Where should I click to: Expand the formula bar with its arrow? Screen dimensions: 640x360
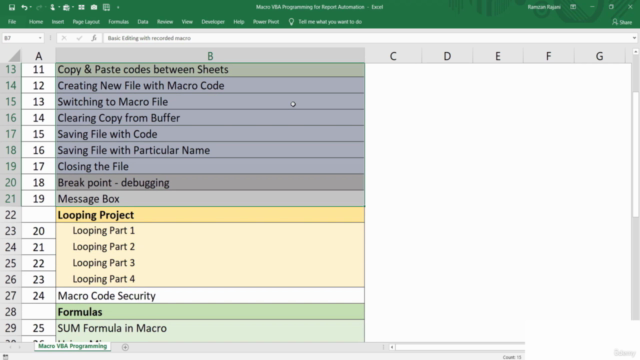634,38
